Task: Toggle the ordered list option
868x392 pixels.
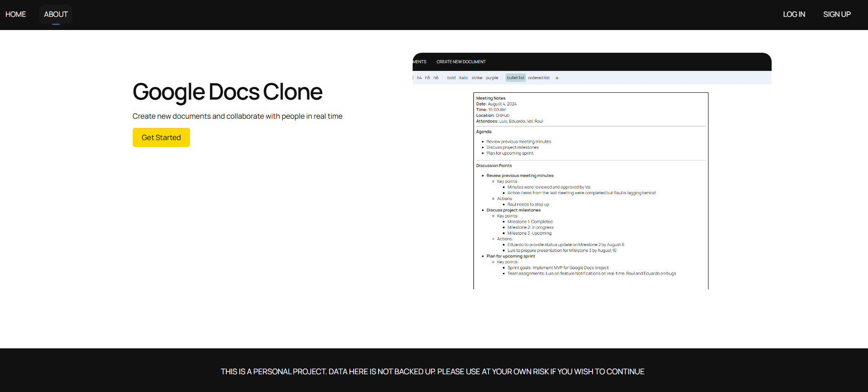Action: point(539,78)
